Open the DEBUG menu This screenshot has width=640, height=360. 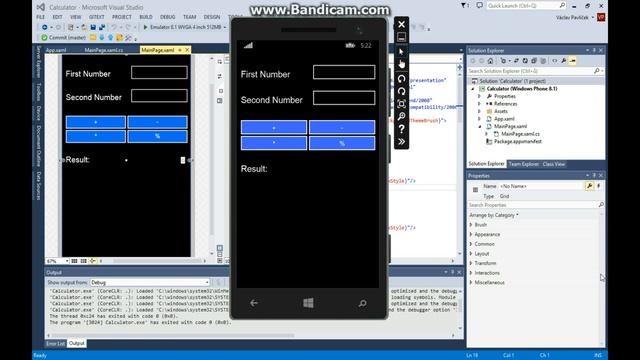coord(167,17)
